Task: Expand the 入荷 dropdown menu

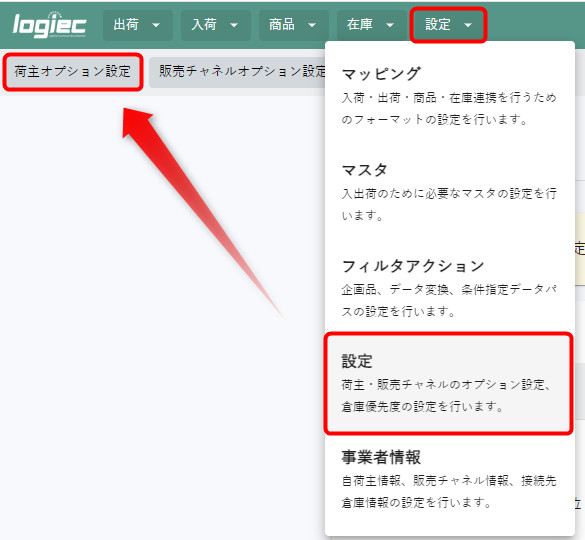Action: click(216, 25)
